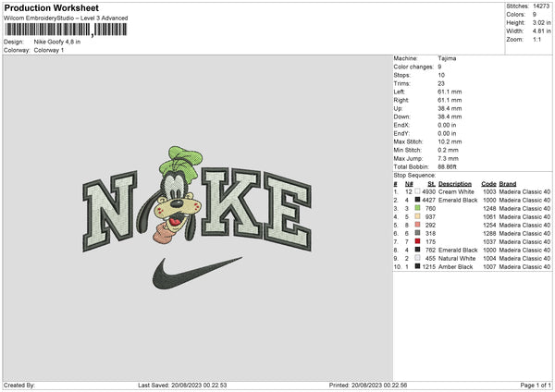Click the Nike swoosh in the design preview

coord(197,273)
